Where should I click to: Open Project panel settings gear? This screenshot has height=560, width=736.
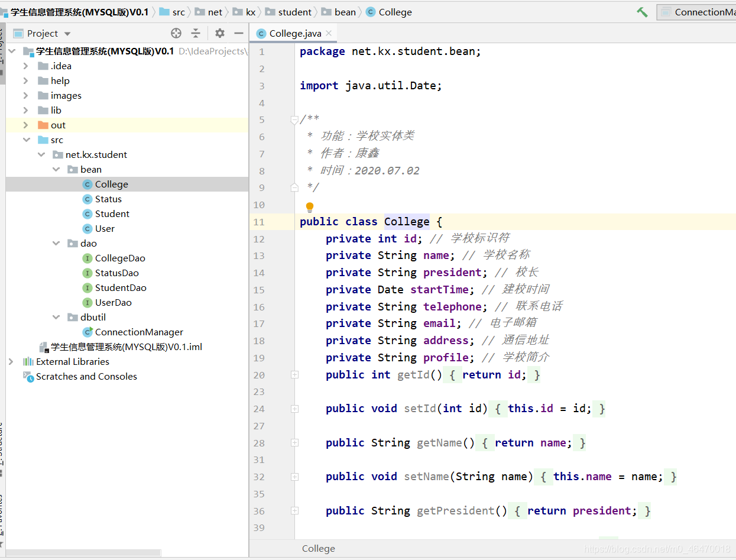coord(220,33)
